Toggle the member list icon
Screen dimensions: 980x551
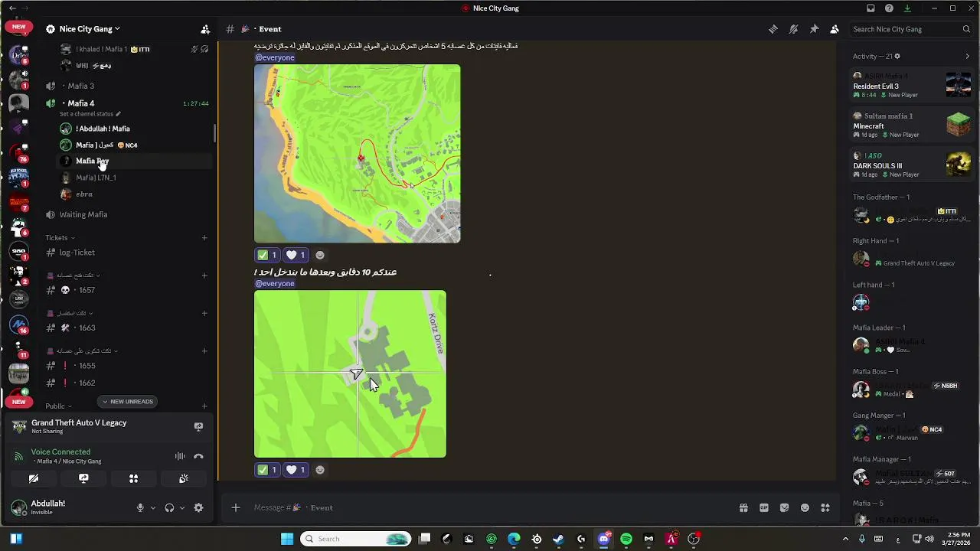[x=835, y=29]
